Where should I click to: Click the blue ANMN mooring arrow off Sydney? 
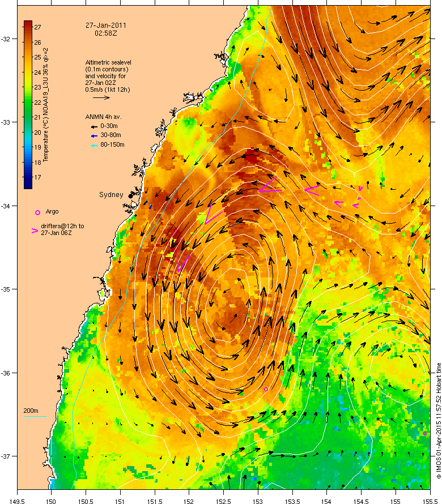pos(150,207)
